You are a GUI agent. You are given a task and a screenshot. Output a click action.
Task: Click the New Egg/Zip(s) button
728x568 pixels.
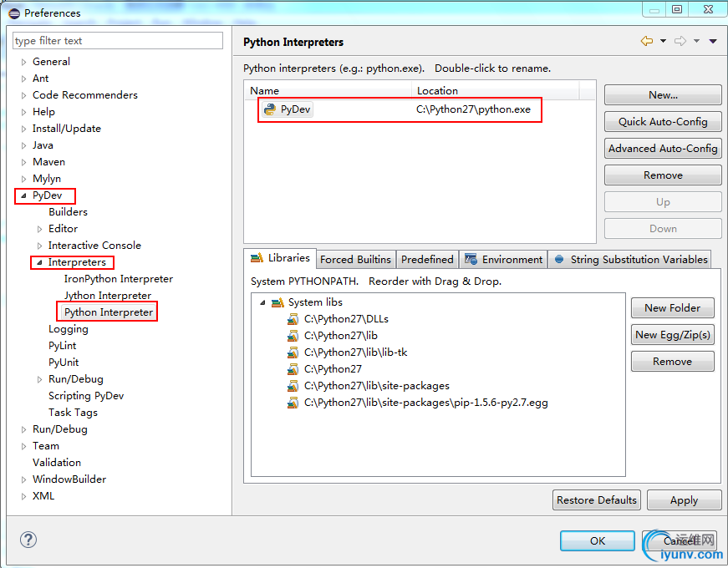coord(672,335)
